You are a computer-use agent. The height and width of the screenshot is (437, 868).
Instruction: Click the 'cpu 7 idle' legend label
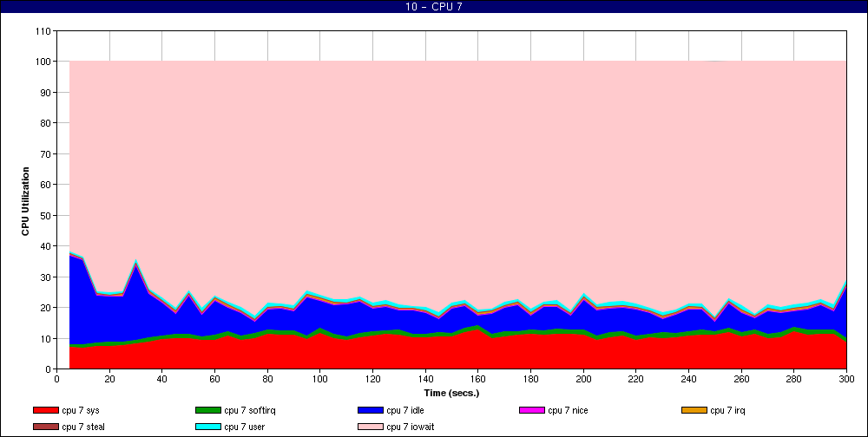coord(405,410)
